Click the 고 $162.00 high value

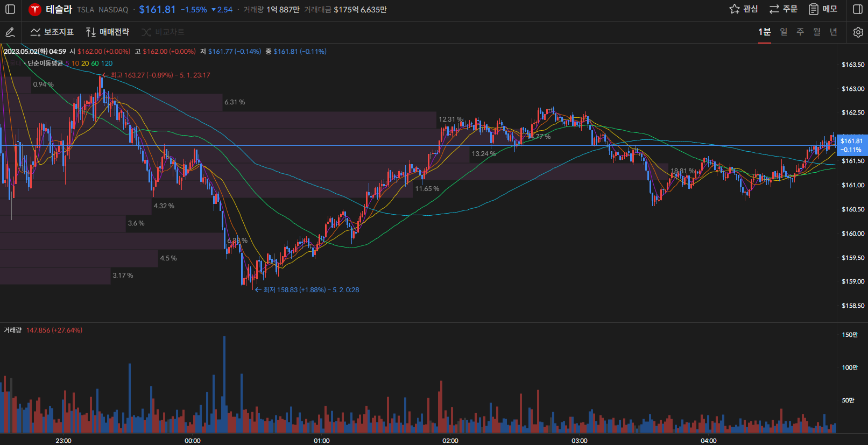point(165,52)
